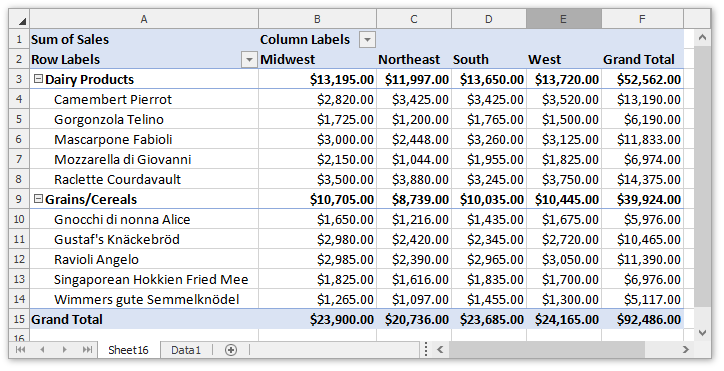This screenshot has width=724, height=371.
Task: Select the Northeast column label cell
Action: click(414, 60)
